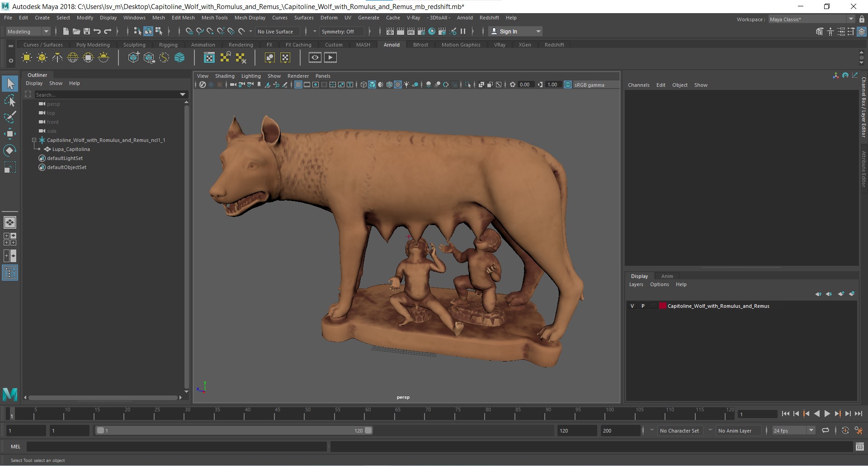Click the red color swatch of Capitoline layer

663,306
